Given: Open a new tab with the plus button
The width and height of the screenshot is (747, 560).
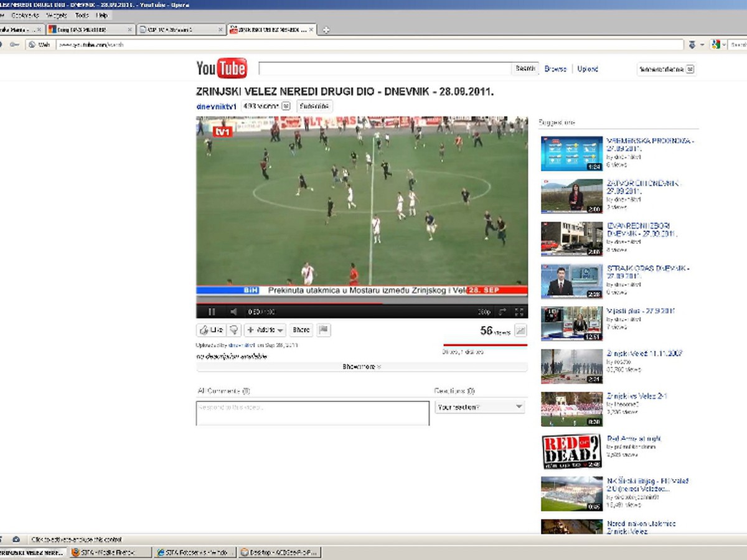Looking at the screenshot, I should point(326,29).
